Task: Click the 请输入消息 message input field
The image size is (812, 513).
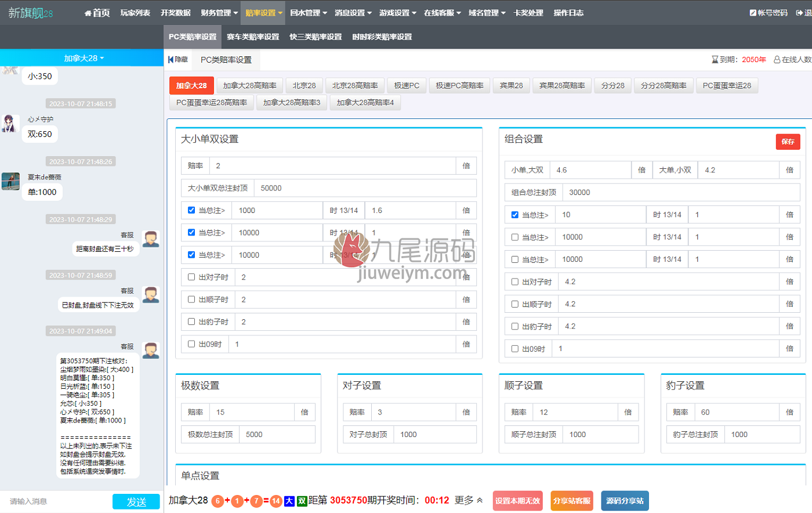Action: [x=58, y=501]
